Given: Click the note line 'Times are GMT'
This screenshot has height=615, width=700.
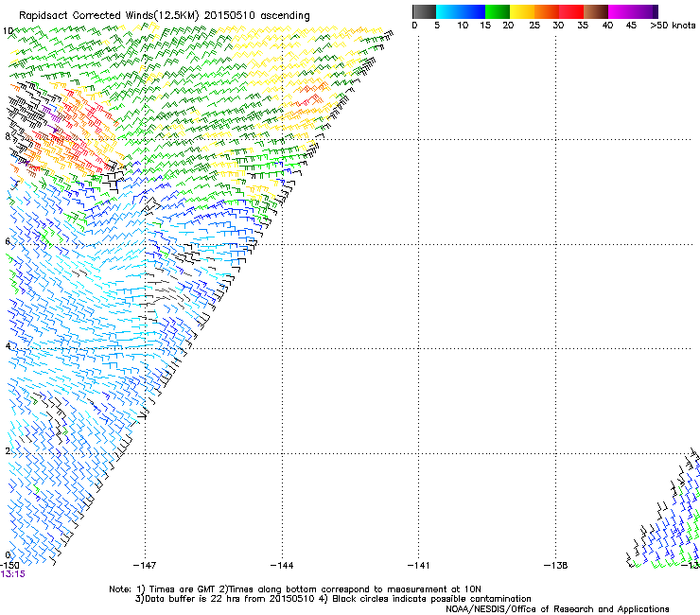Looking at the screenshot, I should [x=182, y=589].
